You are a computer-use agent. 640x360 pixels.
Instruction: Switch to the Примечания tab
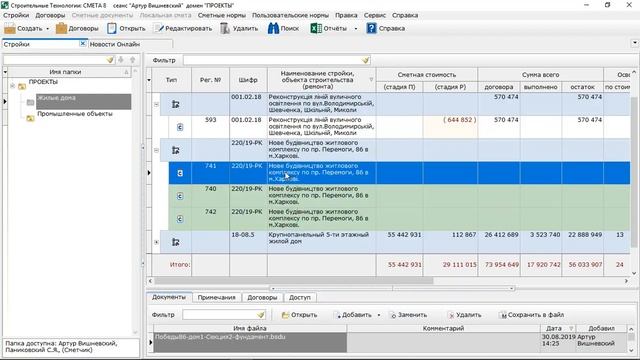(216, 298)
